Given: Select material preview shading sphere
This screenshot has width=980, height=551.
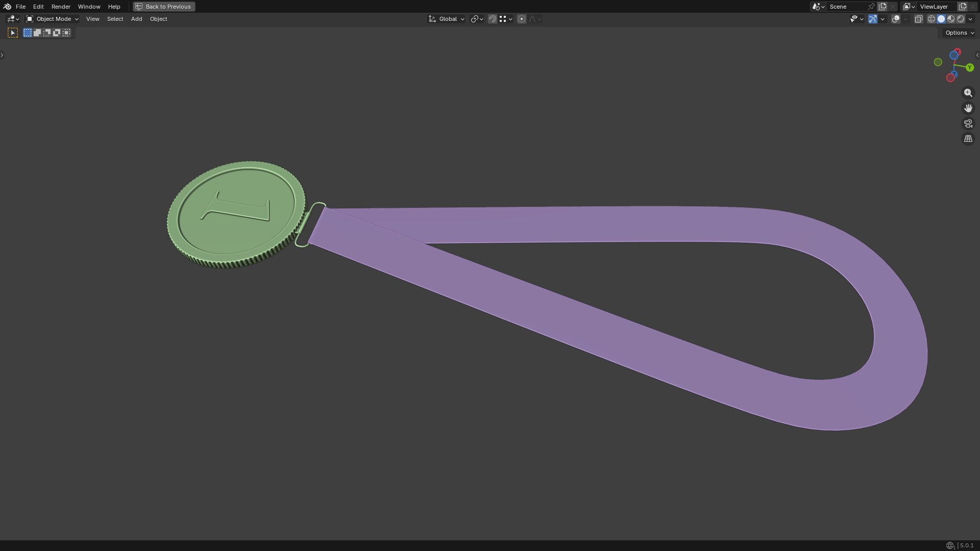Looking at the screenshot, I should coord(951,19).
